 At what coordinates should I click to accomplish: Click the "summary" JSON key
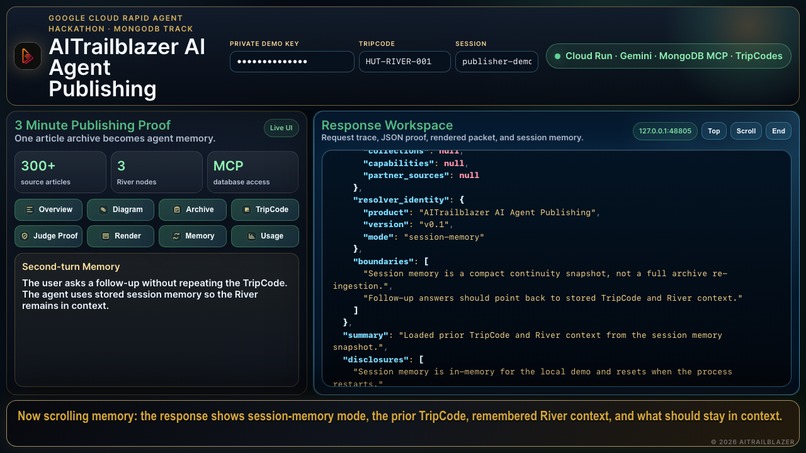(368, 335)
